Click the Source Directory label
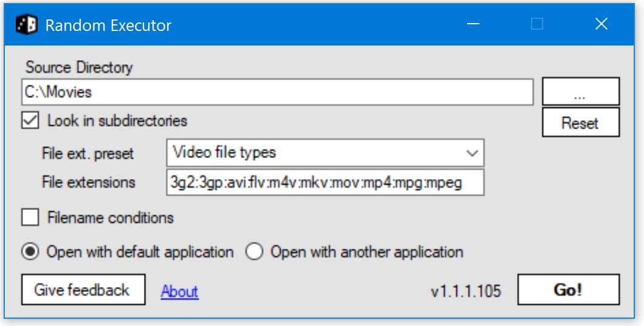 [x=79, y=67]
